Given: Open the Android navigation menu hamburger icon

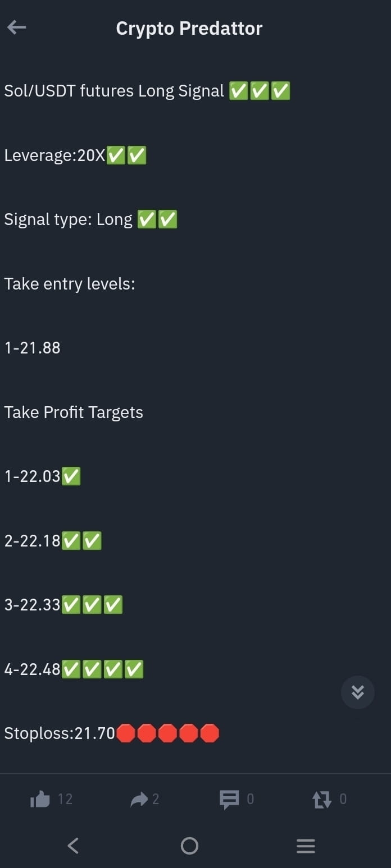Looking at the screenshot, I should [x=305, y=846].
